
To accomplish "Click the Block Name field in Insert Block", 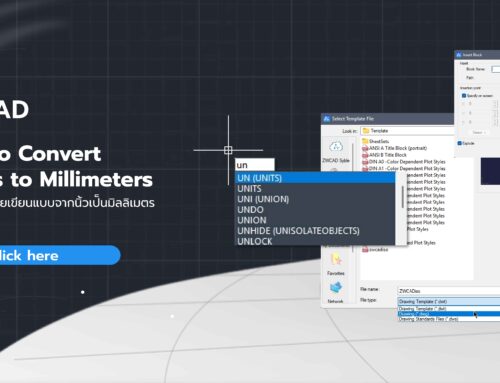I will pyautogui.click(x=496, y=69).
